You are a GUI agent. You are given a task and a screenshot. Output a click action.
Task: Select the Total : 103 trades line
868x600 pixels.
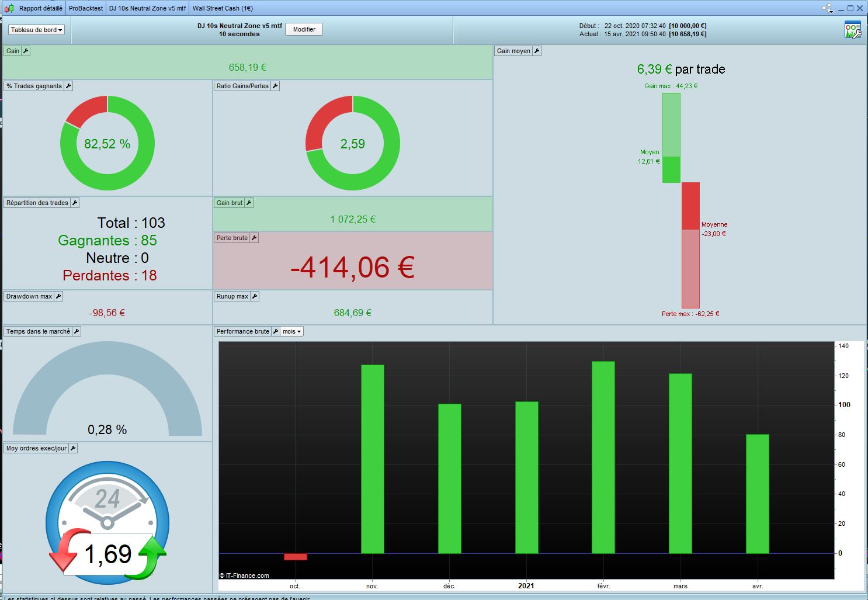tap(131, 223)
